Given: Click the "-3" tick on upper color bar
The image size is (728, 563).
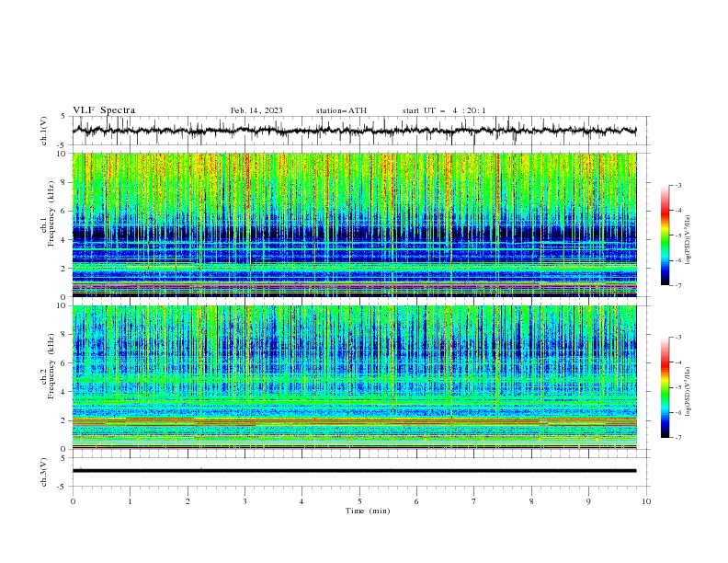Looking at the screenshot, I should [677, 185].
